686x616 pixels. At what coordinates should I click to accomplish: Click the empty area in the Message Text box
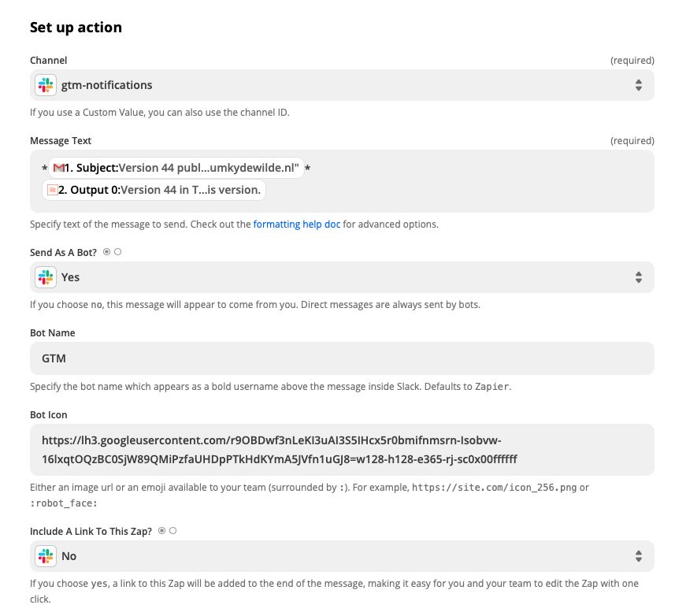click(473, 190)
